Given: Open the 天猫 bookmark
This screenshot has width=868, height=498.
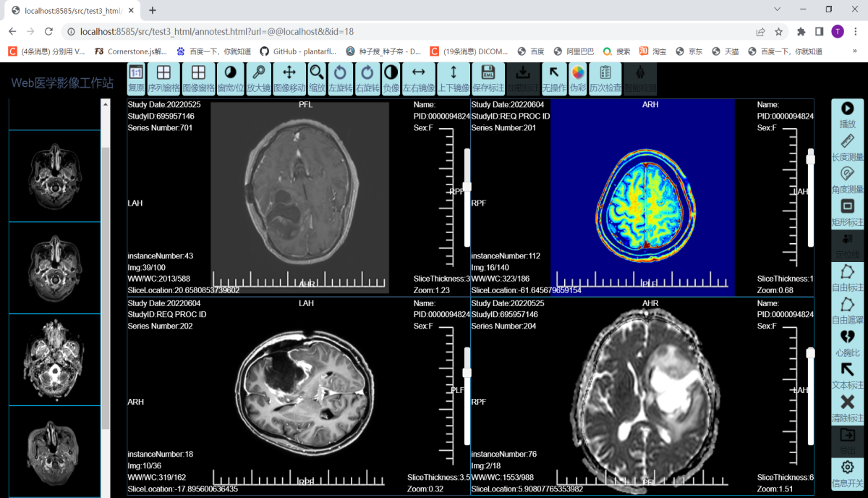Looking at the screenshot, I should (x=726, y=51).
